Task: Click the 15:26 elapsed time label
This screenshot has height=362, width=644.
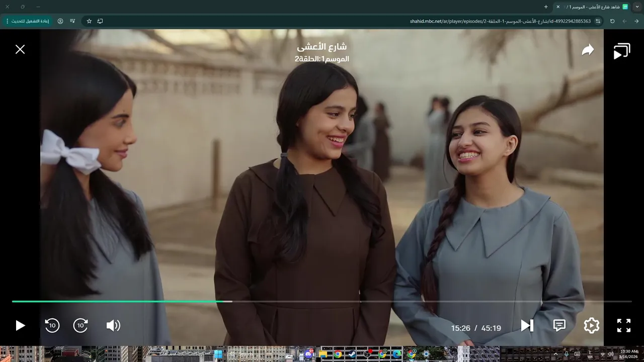Action: click(x=460, y=328)
